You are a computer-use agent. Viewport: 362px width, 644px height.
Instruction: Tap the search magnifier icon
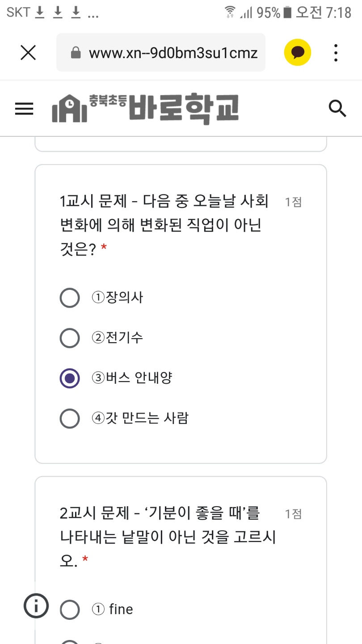tap(337, 109)
